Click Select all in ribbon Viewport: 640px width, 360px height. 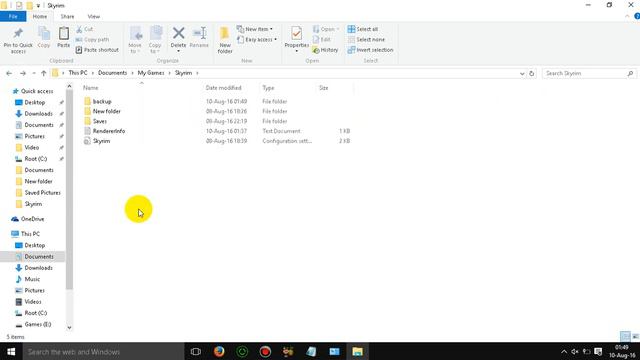pyautogui.click(x=363, y=29)
